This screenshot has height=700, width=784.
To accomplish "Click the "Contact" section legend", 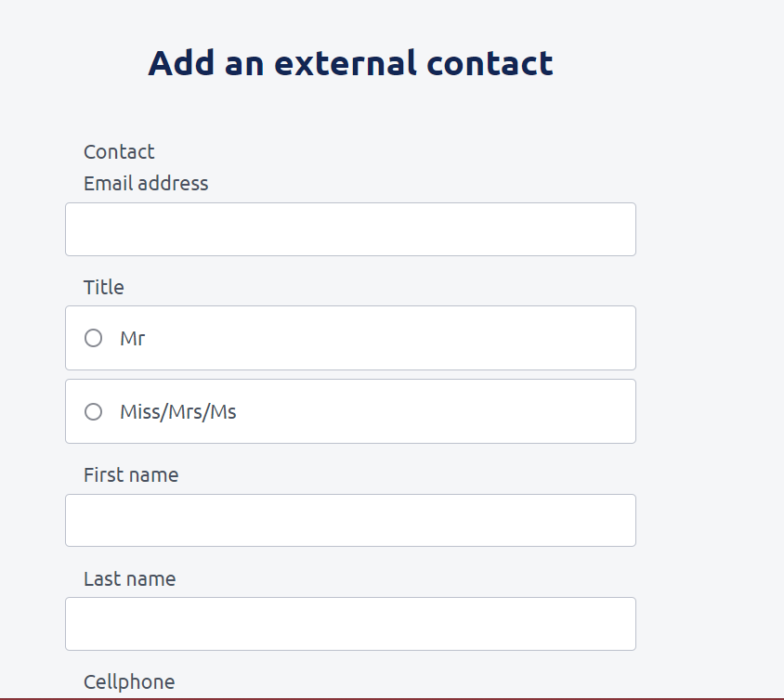I will pos(119,151).
